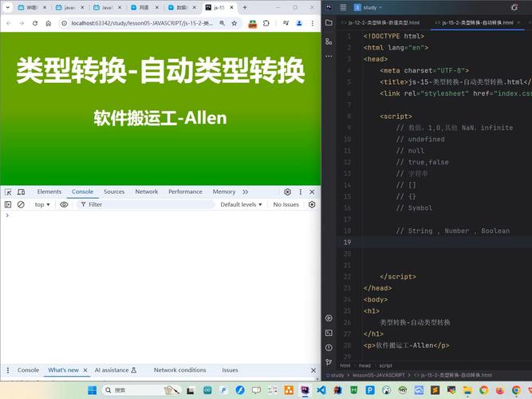Open the Chrome extensions puzzle menu
This screenshot has height=399, width=532.
266,23
